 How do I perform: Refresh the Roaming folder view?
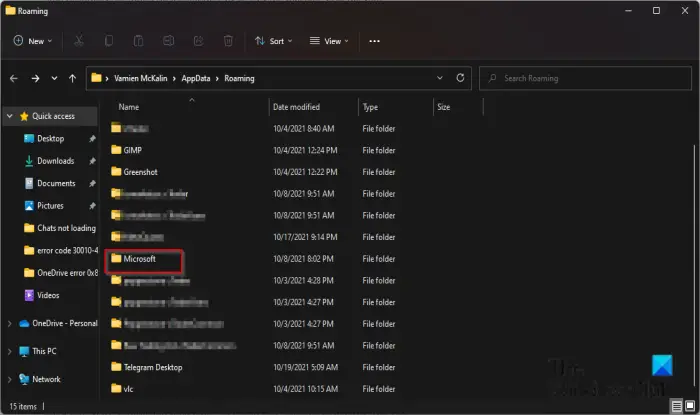pyautogui.click(x=460, y=78)
